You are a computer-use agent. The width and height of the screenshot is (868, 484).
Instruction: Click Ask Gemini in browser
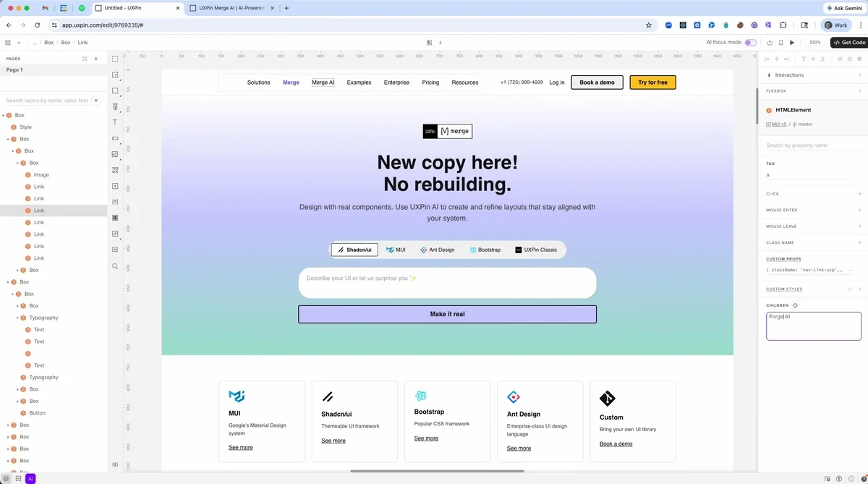click(x=843, y=8)
